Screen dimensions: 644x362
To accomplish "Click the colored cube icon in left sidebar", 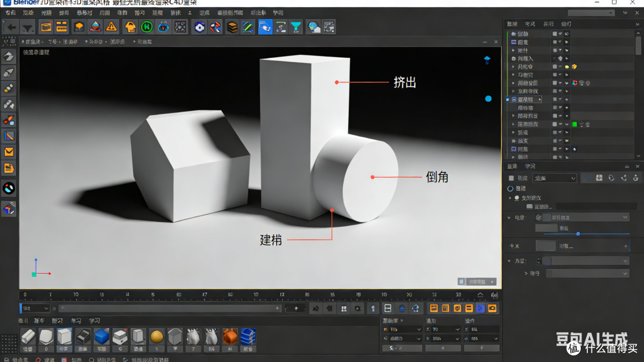I will pos(8,209).
